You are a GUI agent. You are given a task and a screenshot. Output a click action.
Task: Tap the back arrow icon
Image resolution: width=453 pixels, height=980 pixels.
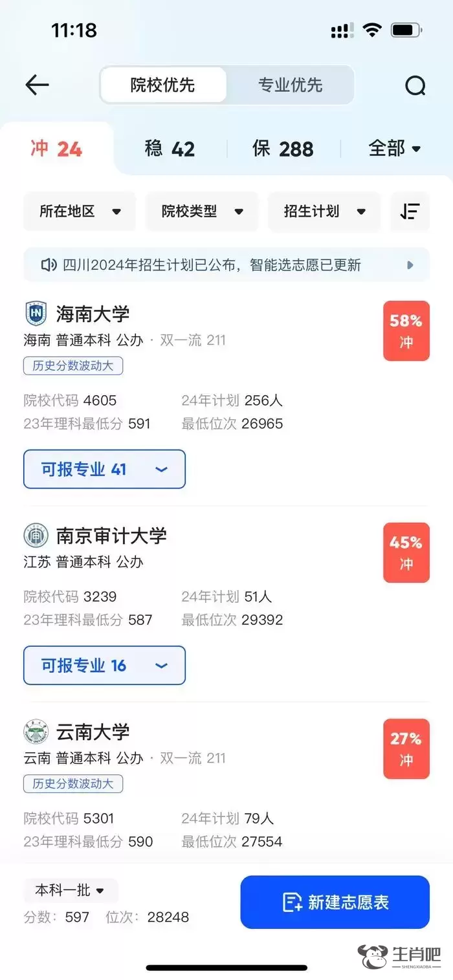point(37,85)
